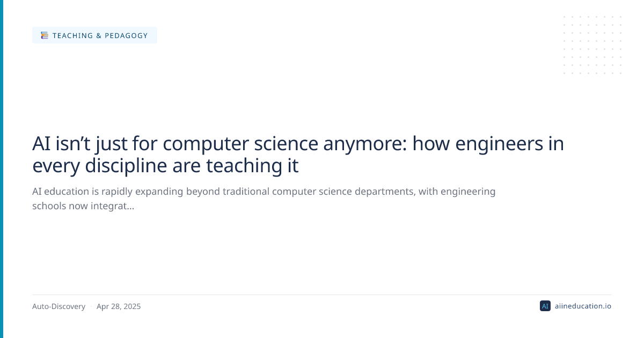Click the horizontal divider line above footer
The image size is (644, 338).
point(321,295)
